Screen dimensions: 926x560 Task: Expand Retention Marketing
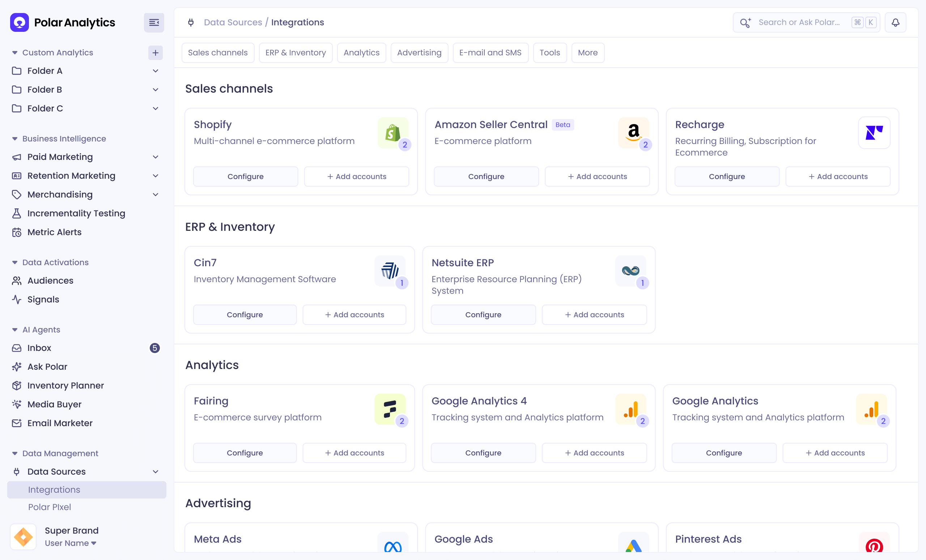pyautogui.click(x=155, y=175)
